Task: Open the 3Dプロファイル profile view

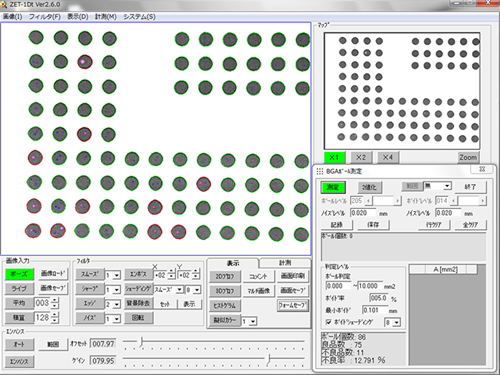Action: pos(224,291)
